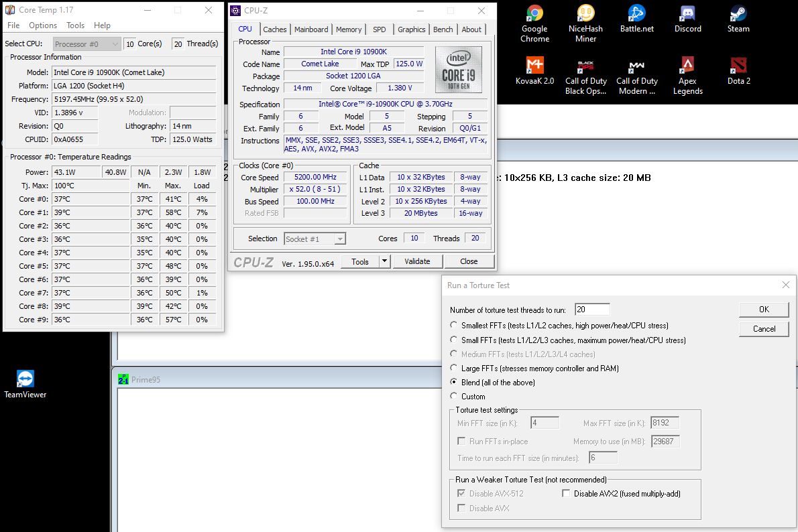Image resolution: width=798 pixels, height=532 pixels.
Task: Open Help menu in Core Temp
Action: 102,25
